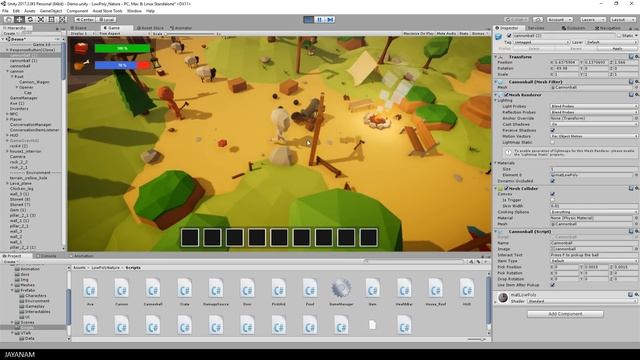
Task: Open the Axe C# script
Action: point(90,289)
